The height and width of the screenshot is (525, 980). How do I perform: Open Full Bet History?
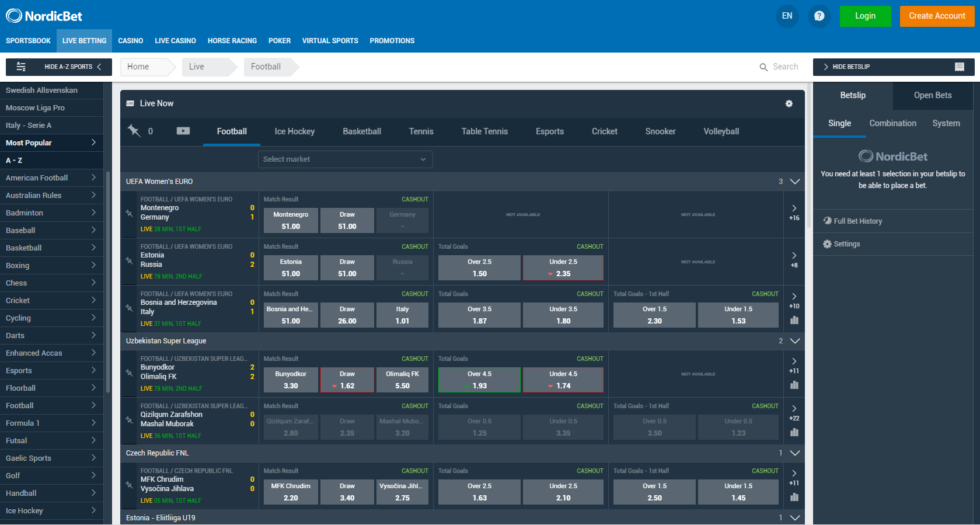pos(853,221)
